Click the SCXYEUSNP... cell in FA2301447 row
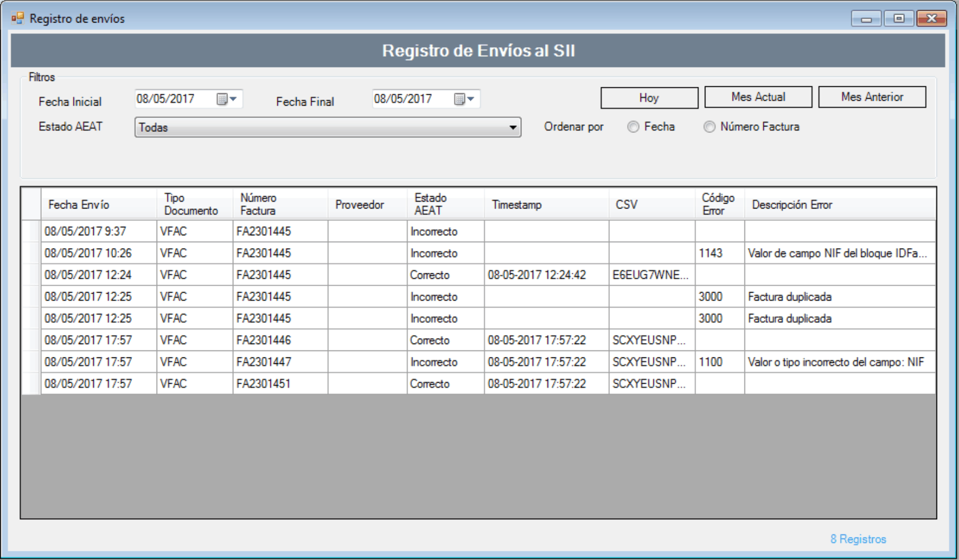The height and width of the screenshot is (560, 959). 652,362
